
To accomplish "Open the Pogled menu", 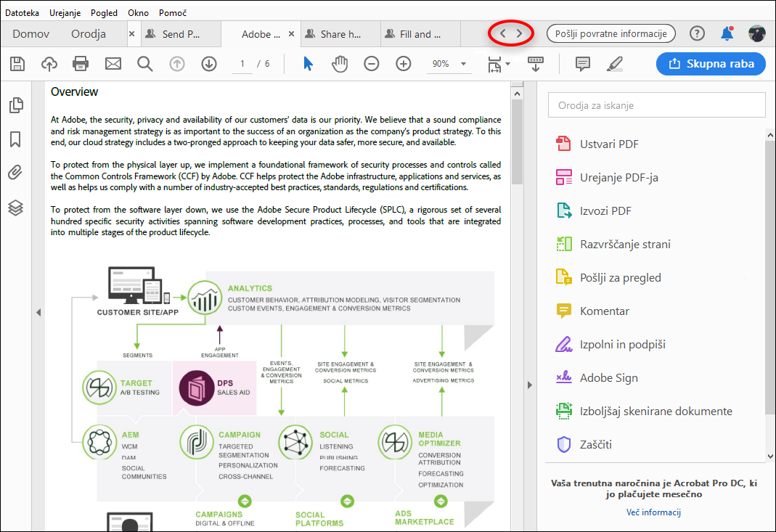I will point(104,13).
